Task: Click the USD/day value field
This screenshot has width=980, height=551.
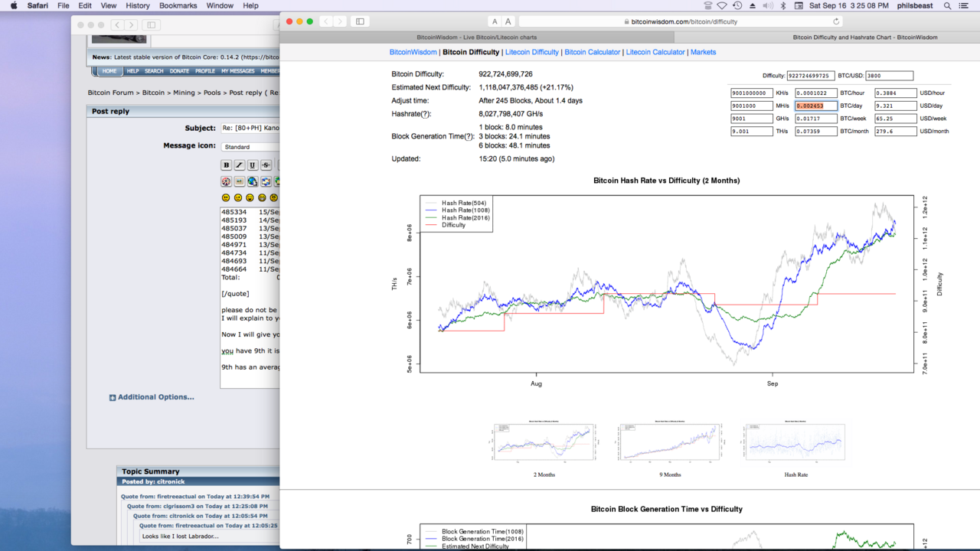Action: [896, 106]
